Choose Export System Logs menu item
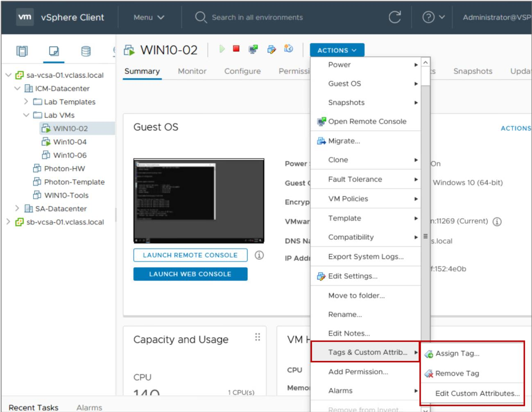532x412 pixels. [x=366, y=257]
